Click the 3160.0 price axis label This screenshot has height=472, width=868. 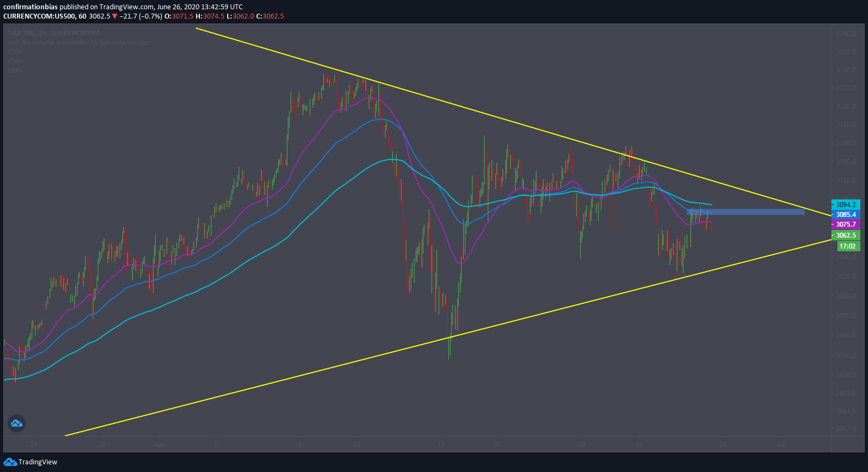846,144
